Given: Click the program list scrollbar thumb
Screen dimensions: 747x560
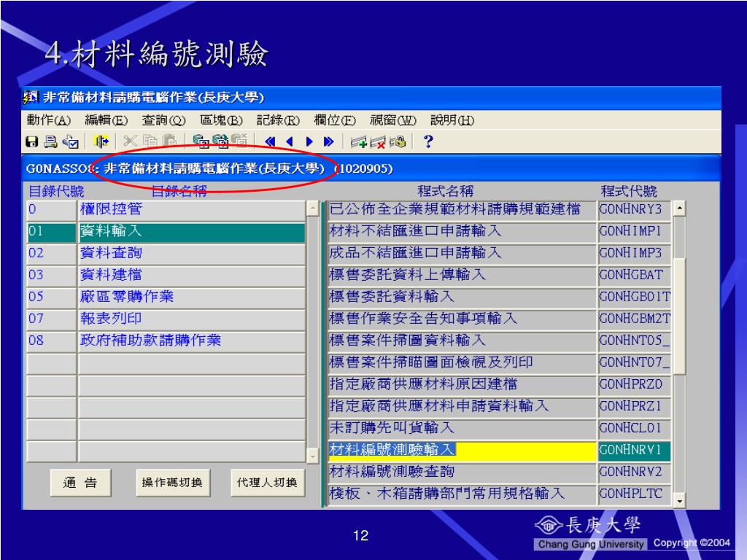Looking at the screenshot, I should (679, 316).
